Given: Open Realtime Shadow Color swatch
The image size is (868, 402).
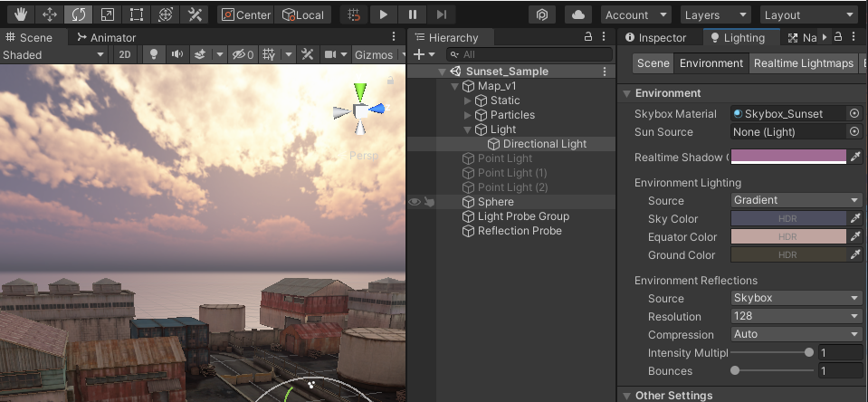Looking at the screenshot, I should (x=788, y=157).
